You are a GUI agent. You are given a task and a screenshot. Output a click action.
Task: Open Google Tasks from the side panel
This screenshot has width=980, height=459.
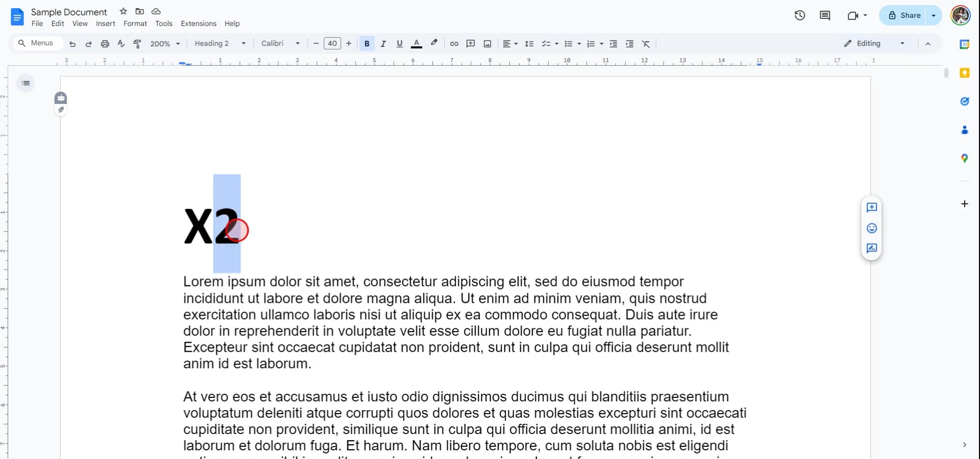pos(965,101)
